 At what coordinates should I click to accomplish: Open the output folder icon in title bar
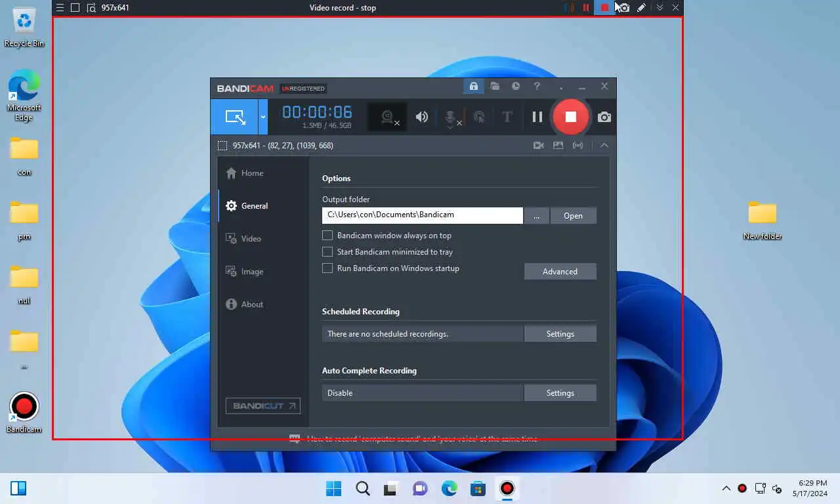[495, 86]
